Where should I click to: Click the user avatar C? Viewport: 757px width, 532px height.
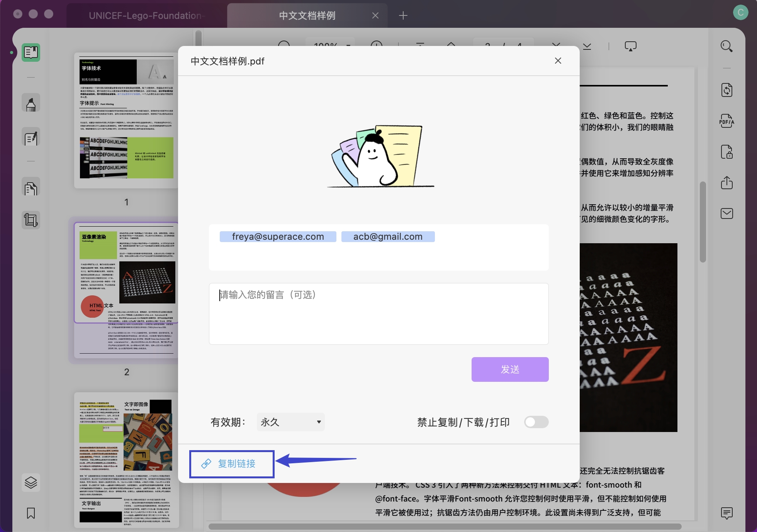(x=740, y=12)
